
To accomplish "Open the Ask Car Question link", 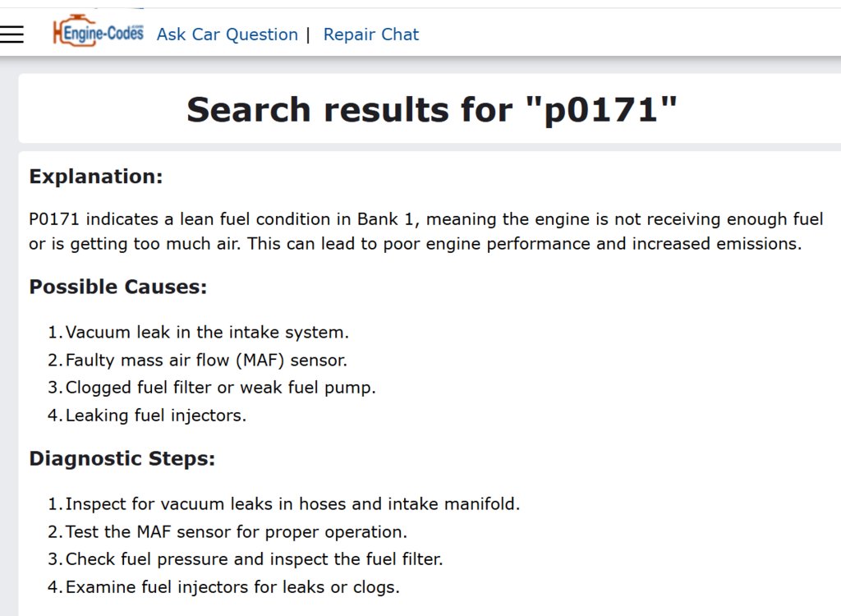I will pyautogui.click(x=227, y=34).
